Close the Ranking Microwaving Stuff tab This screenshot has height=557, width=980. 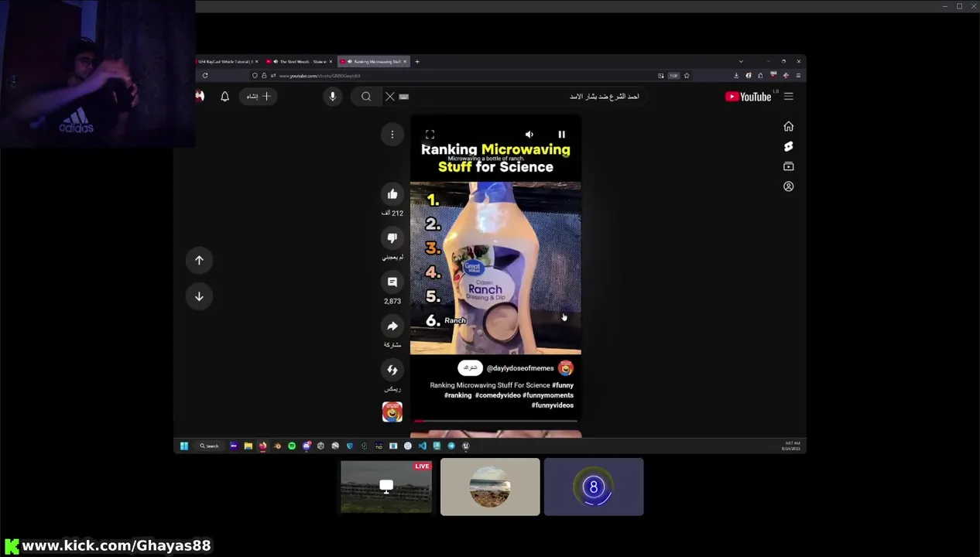click(x=405, y=61)
